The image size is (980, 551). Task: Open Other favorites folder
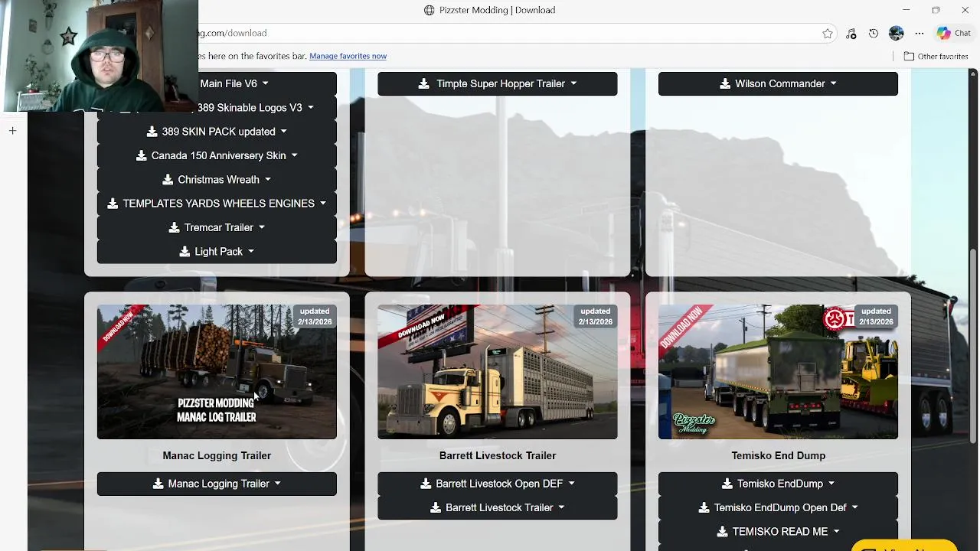[x=936, y=56]
